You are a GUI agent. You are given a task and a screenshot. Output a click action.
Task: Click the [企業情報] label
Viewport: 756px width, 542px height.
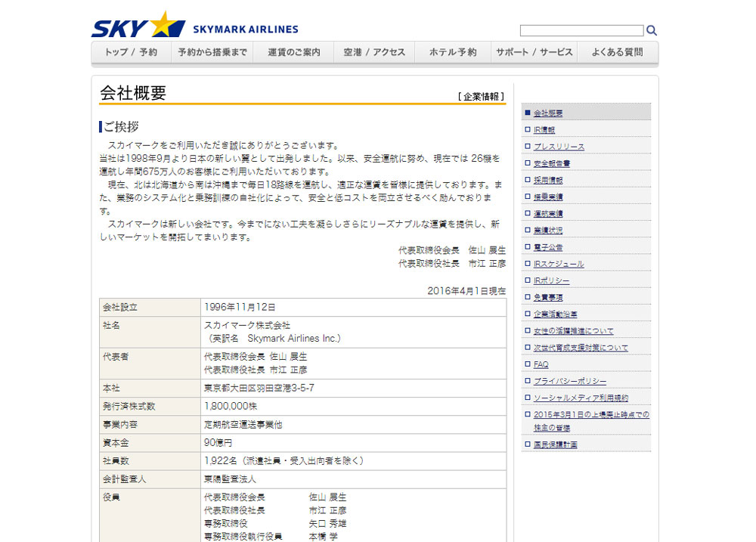[481, 97]
